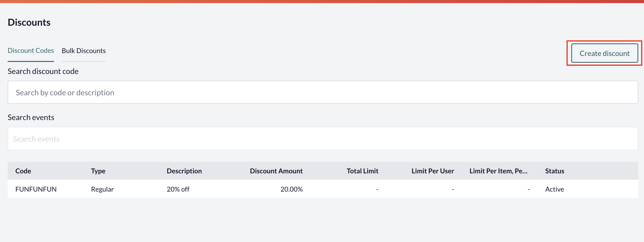
Task: Select the Active status cell
Action: (555, 189)
